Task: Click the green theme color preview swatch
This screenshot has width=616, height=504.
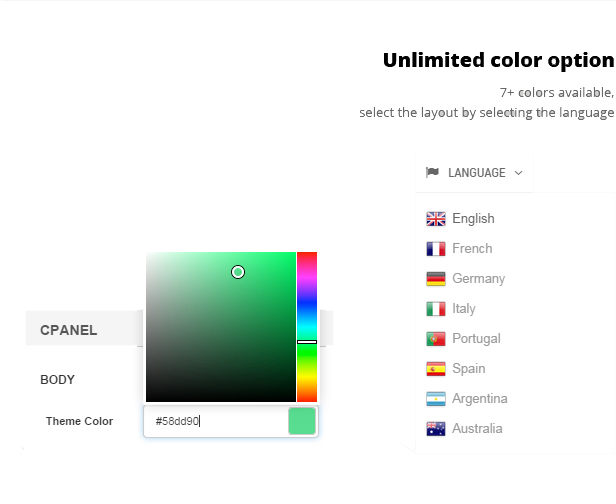Action: click(x=302, y=421)
